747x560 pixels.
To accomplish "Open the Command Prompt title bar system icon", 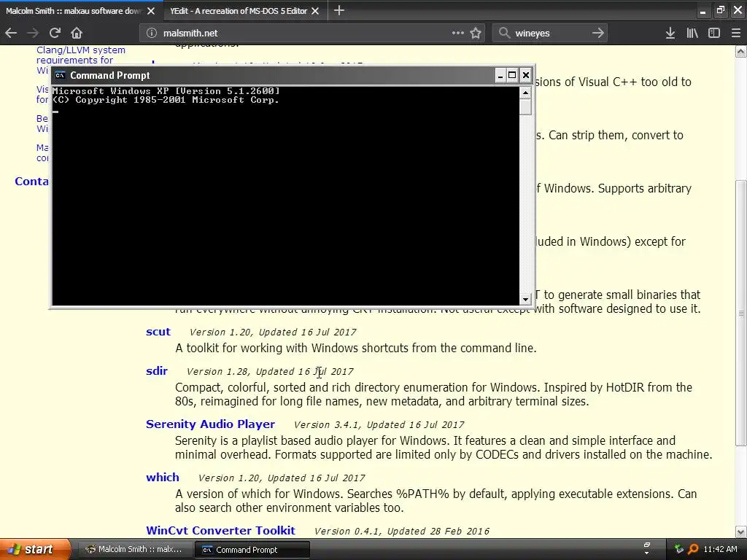I will click(60, 75).
